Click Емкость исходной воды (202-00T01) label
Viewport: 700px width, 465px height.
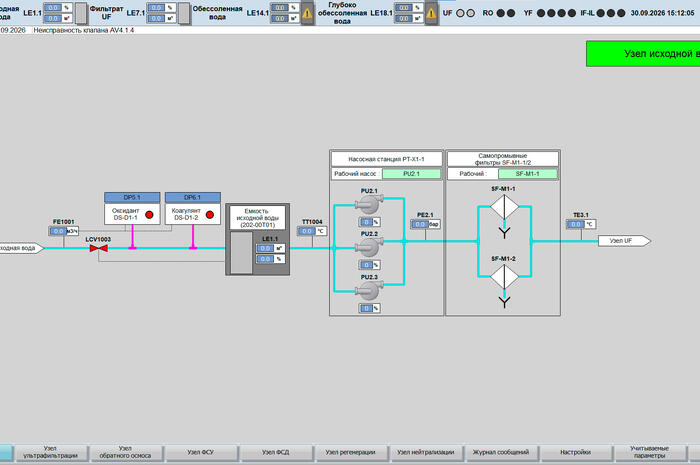pyautogui.click(x=257, y=218)
